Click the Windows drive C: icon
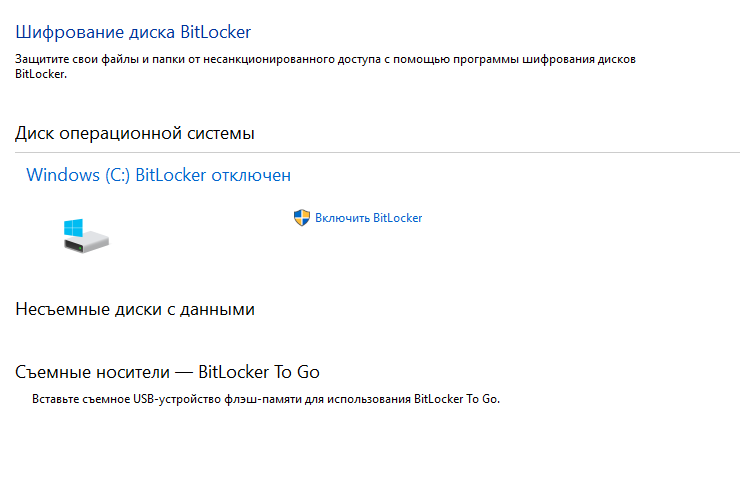740x492 pixels. pyautogui.click(x=86, y=236)
